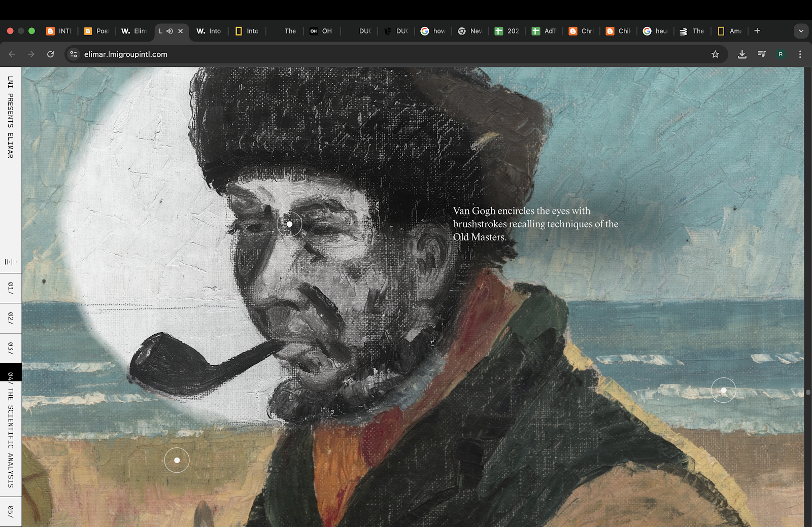Toggle the audio waveform icon in the left sidebar
Screen dimensions: 812x527
(11, 262)
